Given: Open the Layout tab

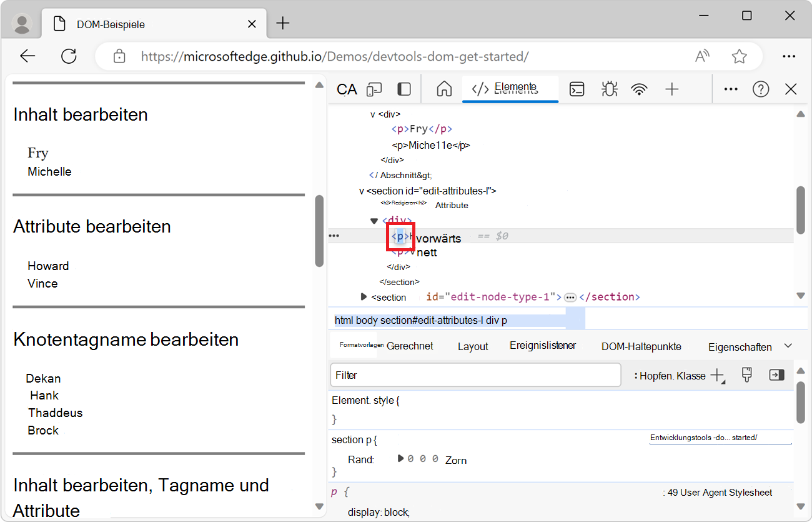Looking at the screenshot, I should tap(473, 346).
